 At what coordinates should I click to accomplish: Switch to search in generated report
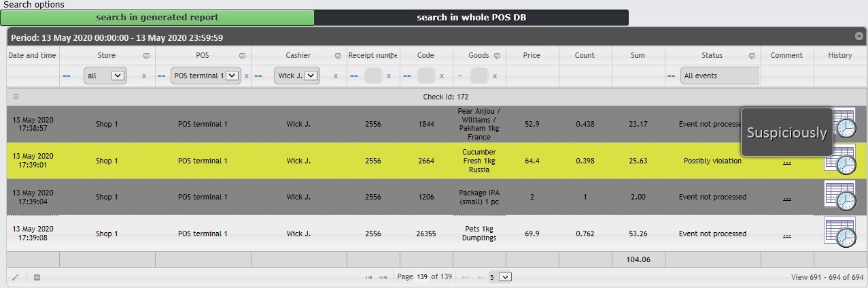(x=157, y=18)
